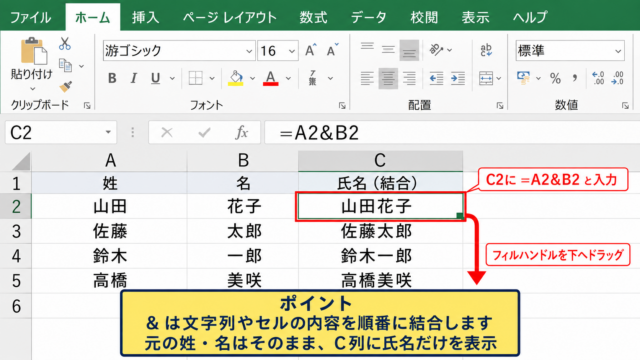Open the underline style dropdown arrow
This screenshot has height=360, width=640.
(172, 78)
